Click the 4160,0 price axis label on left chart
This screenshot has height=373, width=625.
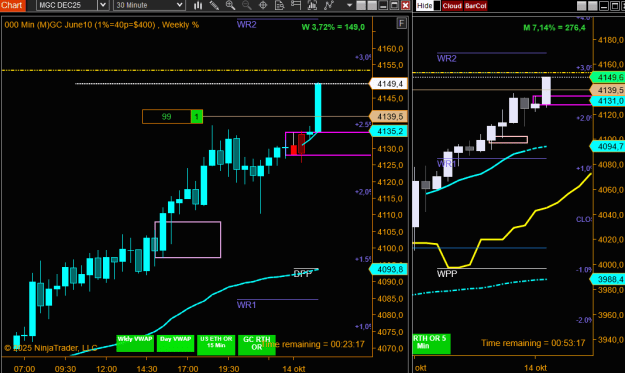pos(390,49)
